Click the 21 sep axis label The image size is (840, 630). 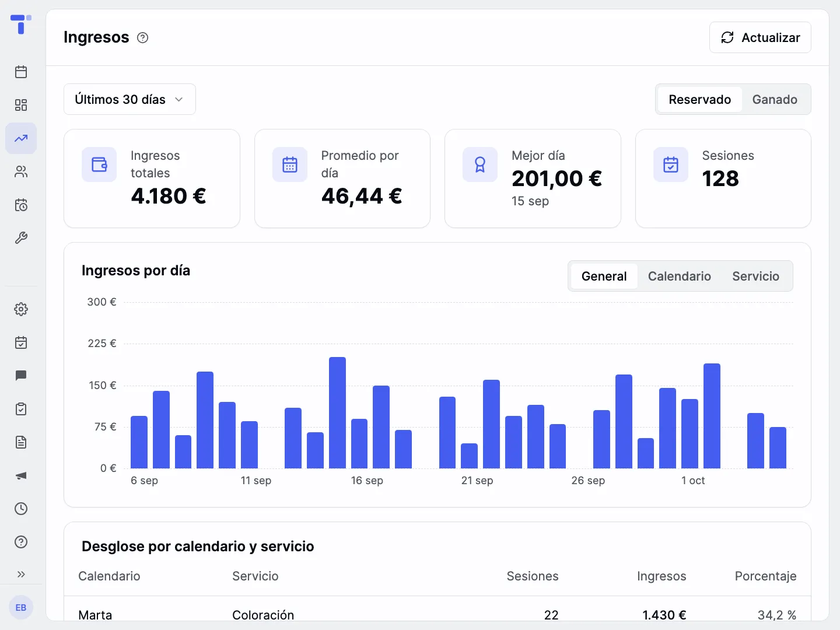[477, 481]
